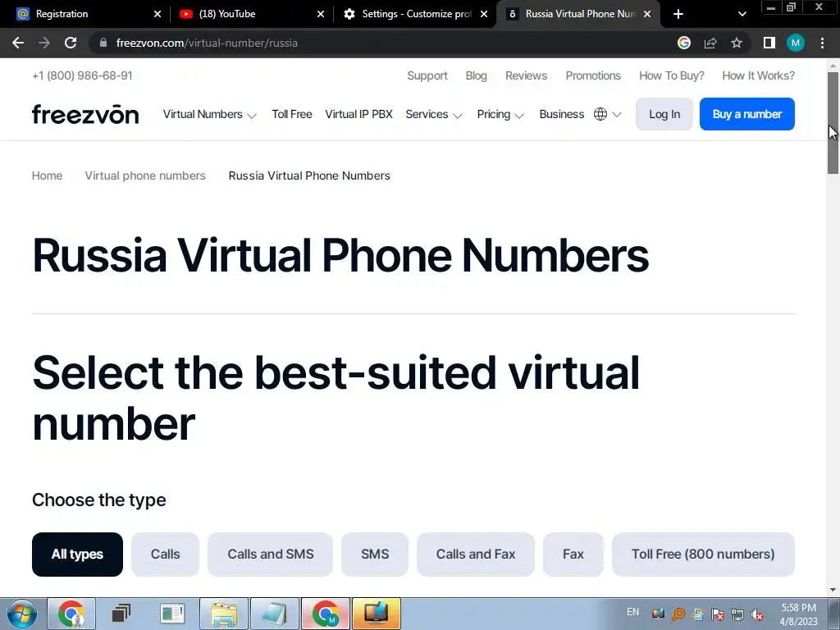Viewport: 840px width, 630px height.
Task: Open the browser side panel
Action: tap(769, 43)
